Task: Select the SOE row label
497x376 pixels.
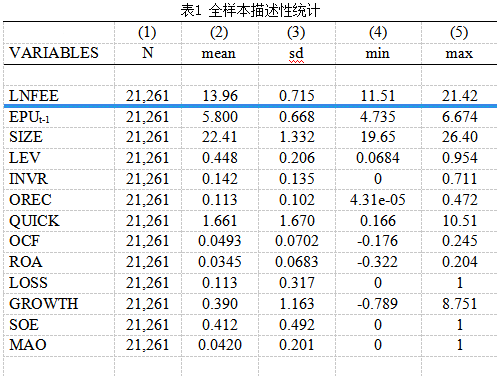Action: point(24,325)
